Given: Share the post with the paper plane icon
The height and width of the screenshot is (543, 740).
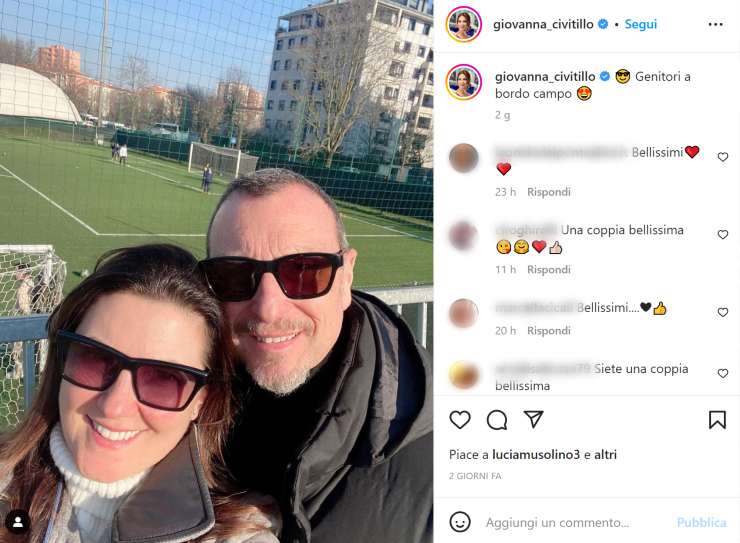Looking at the screenshot, I should pyautogui.click(x=533, y=419).
